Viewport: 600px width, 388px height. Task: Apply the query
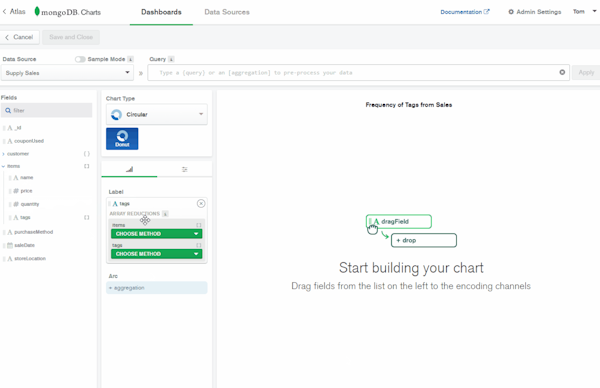(x=586, y=72)
